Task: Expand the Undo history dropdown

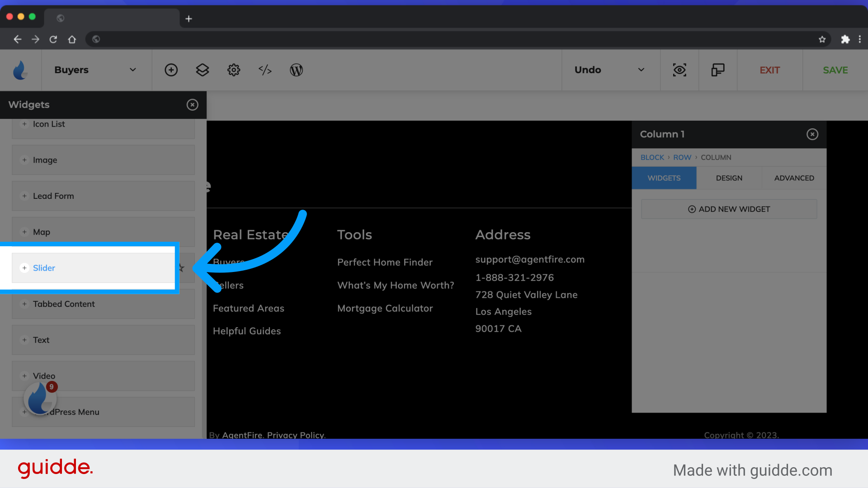Action: pyautogui.click(x=611, y=70)
